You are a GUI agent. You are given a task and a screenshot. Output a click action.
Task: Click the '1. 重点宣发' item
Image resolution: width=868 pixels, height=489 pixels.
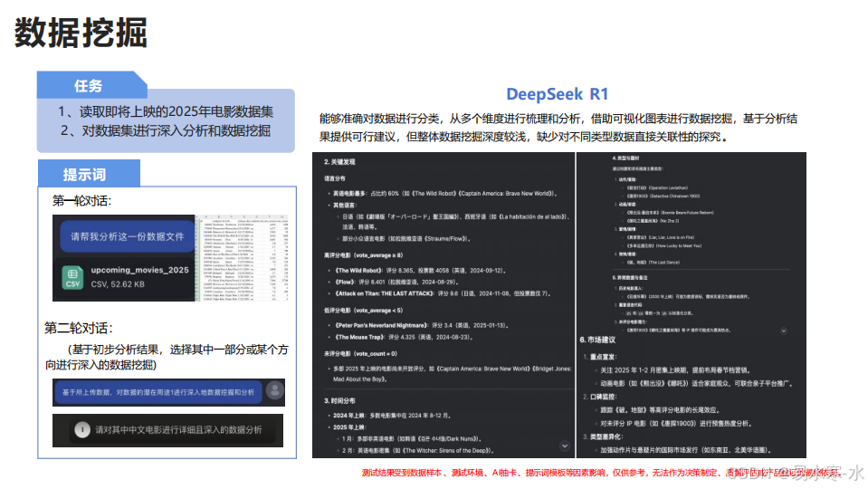pyautogui.click(x=599, y=357)
